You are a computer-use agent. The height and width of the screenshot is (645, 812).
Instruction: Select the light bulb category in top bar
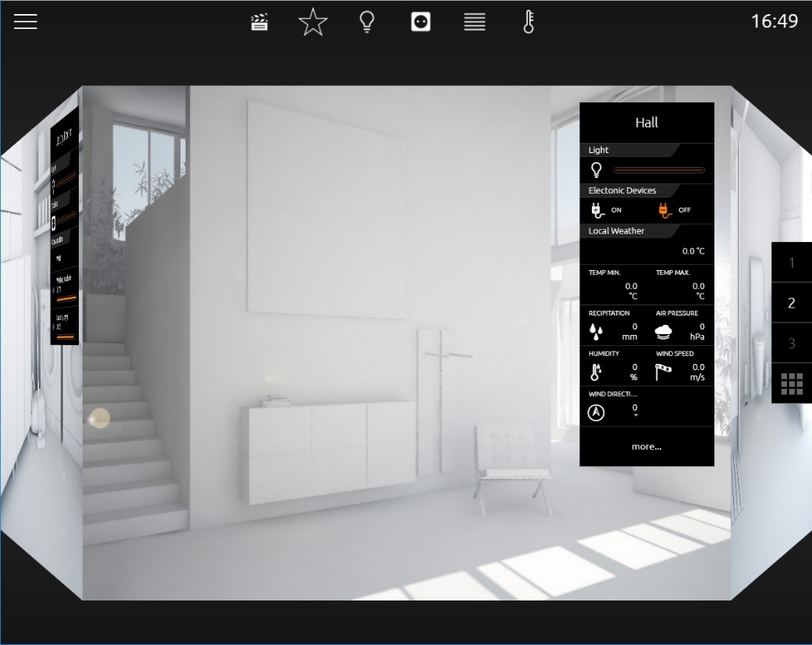pyautogui.click(x=367, y=23)
